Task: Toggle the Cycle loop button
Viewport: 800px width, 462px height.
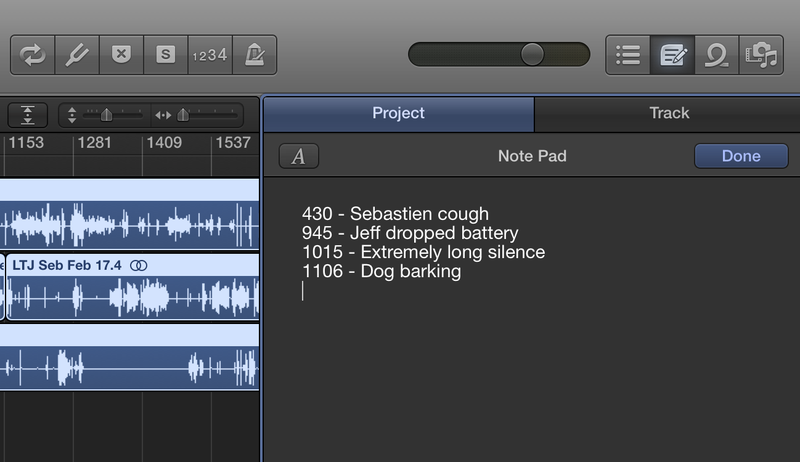Action: (x=33, y=55)
